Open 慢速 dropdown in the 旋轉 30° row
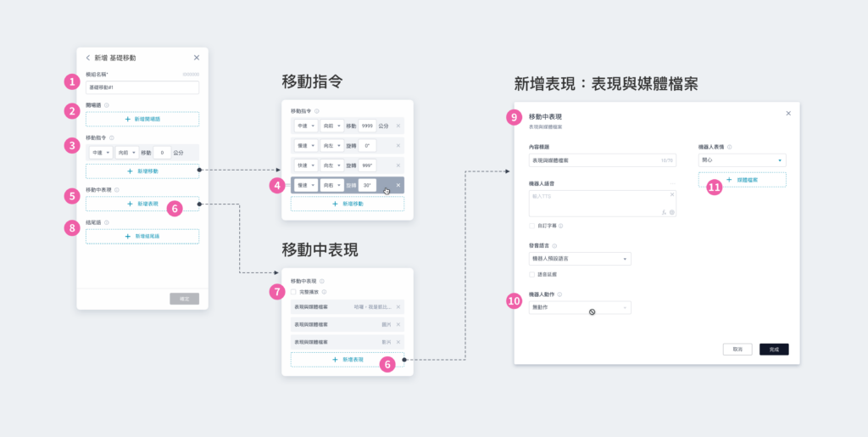 [x=306, y=185]
